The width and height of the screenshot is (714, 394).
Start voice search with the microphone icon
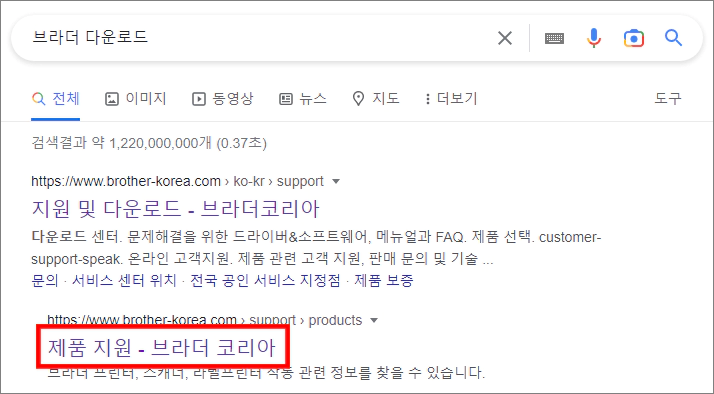[x=593, y=38]
